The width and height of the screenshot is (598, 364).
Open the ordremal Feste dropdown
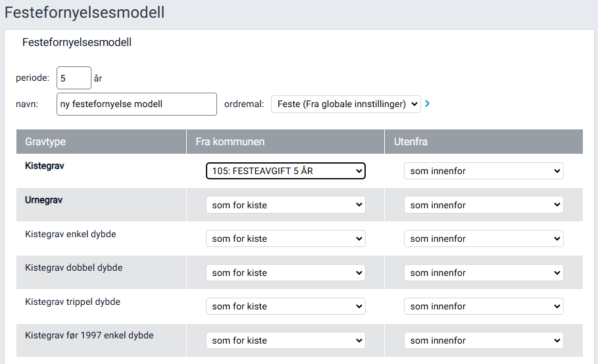coord(345,104)
